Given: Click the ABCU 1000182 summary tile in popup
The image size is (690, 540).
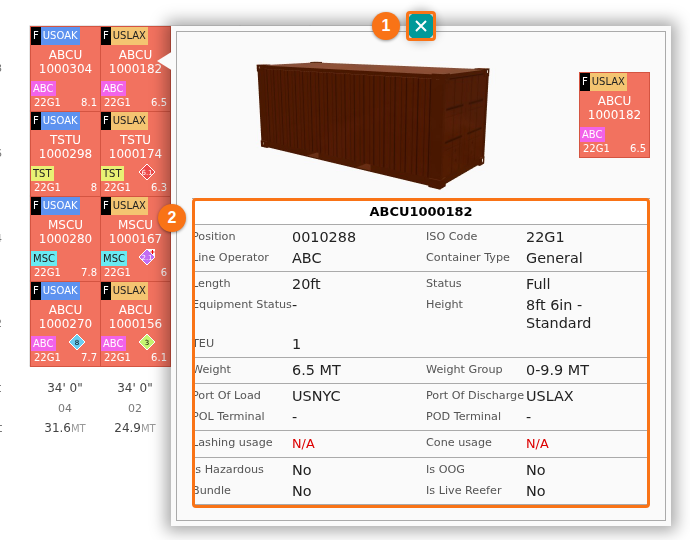Looking at the screenshot, I should [614, 115].
